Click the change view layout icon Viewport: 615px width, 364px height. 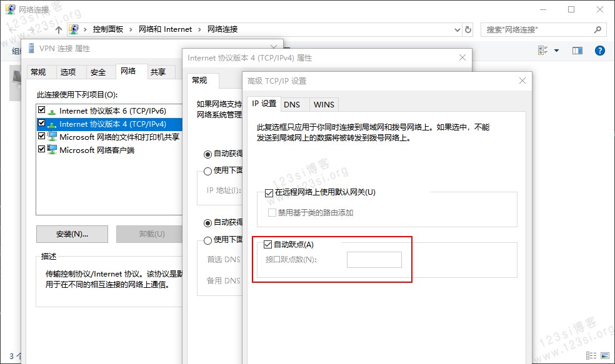(542, 51)
